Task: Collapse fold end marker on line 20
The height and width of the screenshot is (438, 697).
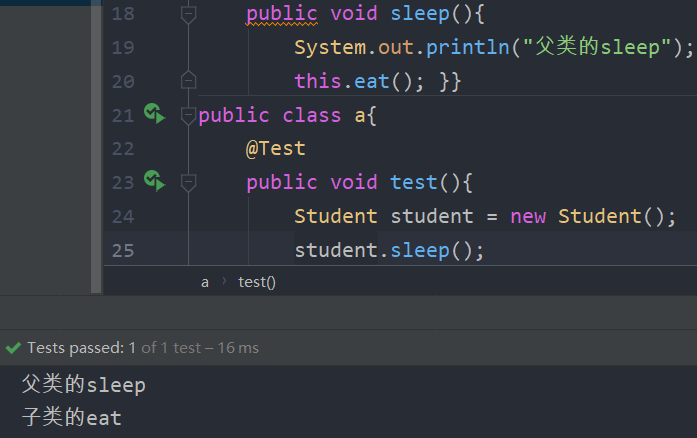Action: click(188, 80)
